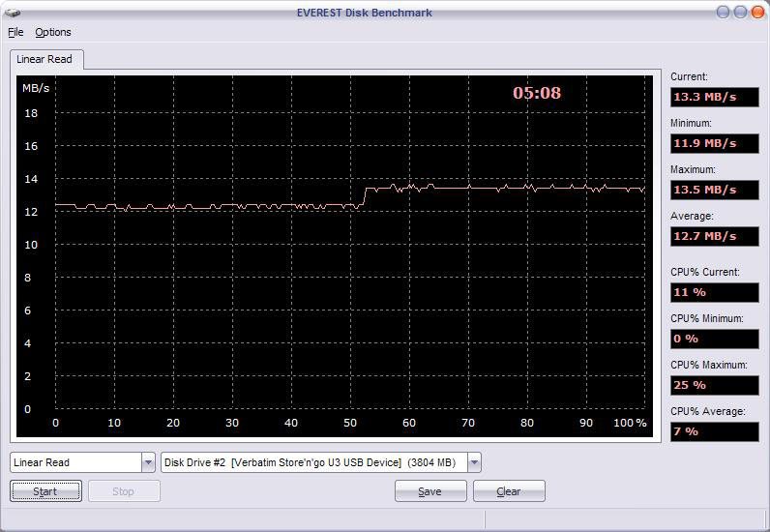Screen dimensions: 770x532
Task: Clear the benchmark graph
Action: [x=509, y=491]
